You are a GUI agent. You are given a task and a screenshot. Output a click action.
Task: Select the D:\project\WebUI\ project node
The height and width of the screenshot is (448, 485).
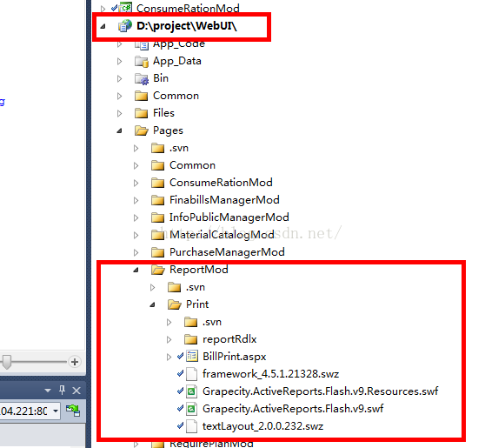[187, 26]
